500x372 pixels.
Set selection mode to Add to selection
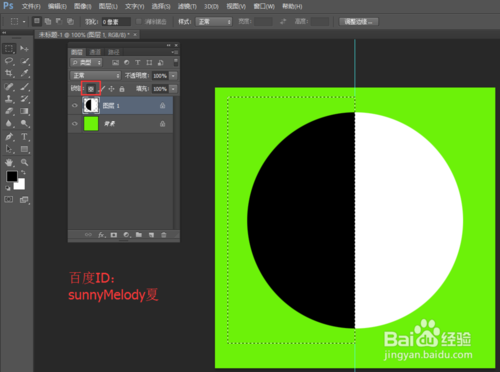(x=48, y=21)
